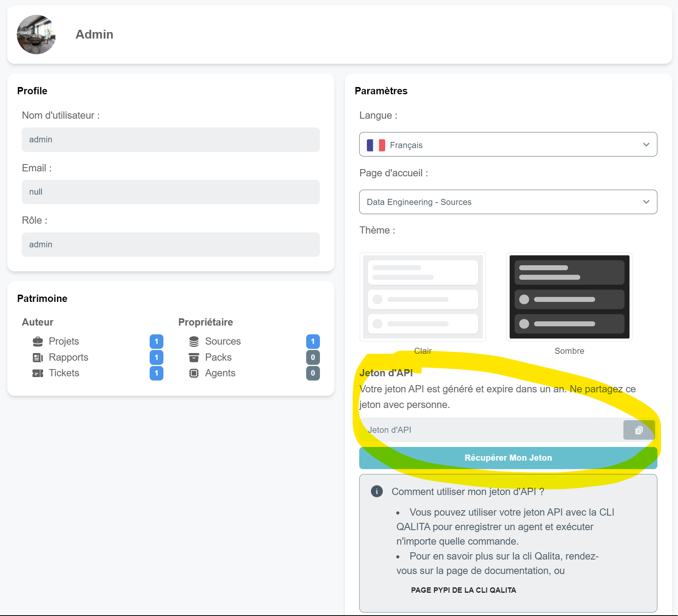Click the Projets briefcase icon

38,341
